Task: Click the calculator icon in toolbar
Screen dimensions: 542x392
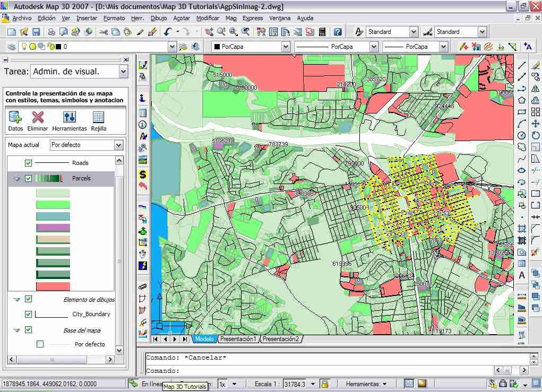Action: [x=322, y=32]
